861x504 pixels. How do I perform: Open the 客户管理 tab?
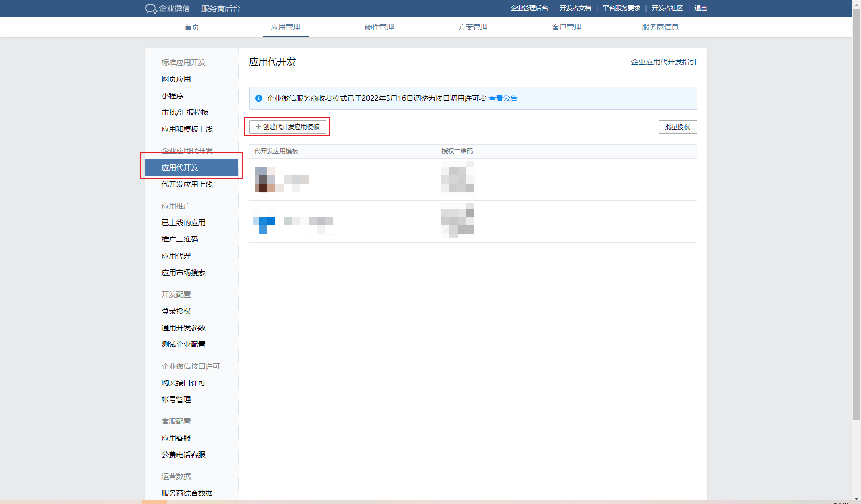(566, 27)
